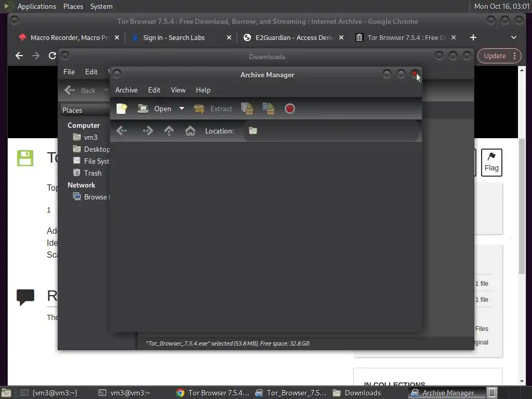Open the Applications menu in top panel
532x399 pixels.
pyautogui.click(x=37, y=6)
